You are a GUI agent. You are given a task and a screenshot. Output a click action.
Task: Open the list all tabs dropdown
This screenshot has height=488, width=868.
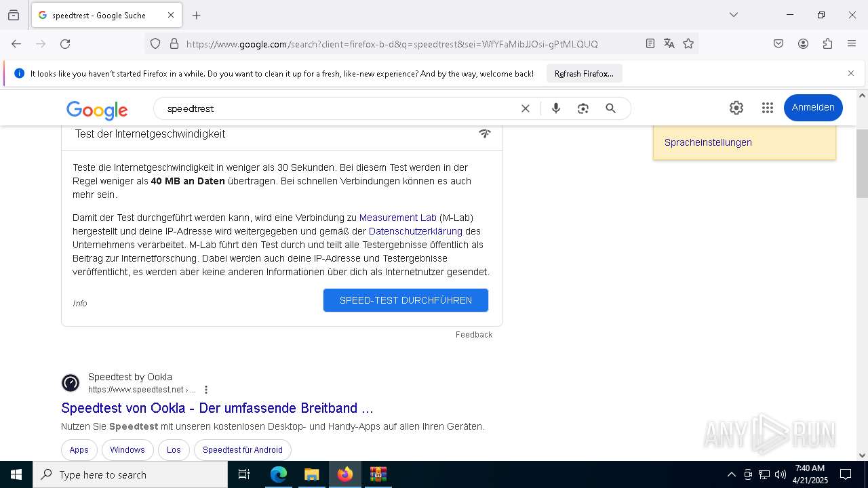click(x=733, y=15)
